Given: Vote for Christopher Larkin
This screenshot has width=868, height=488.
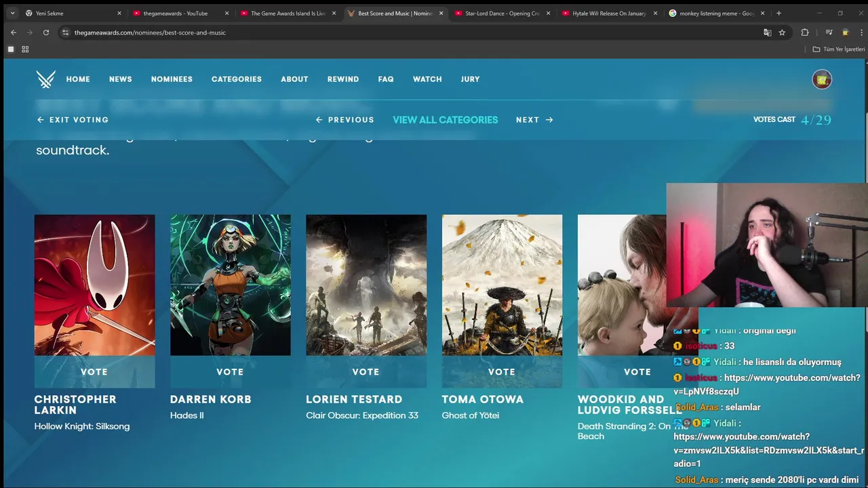Looking at the screenshot, I should [x=94, y=372].
